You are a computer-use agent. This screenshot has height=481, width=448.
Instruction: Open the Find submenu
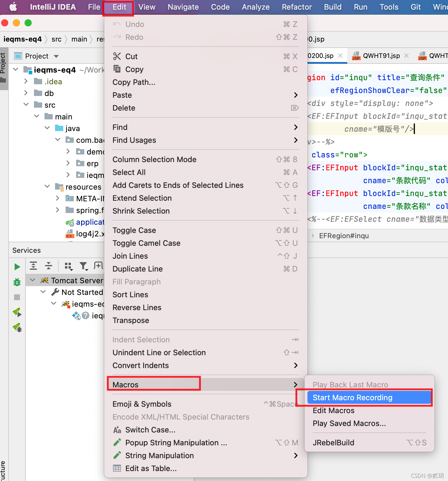tap(206, 127)
